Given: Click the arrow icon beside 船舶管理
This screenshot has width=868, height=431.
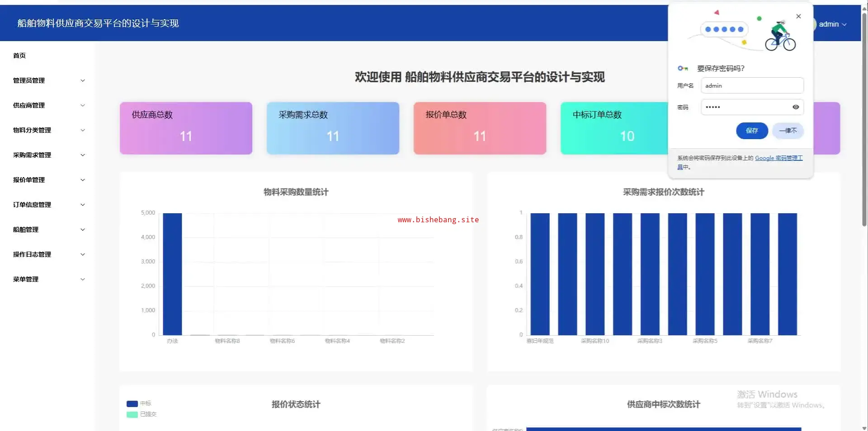Looking at the screenshot, I should [83, 230].
